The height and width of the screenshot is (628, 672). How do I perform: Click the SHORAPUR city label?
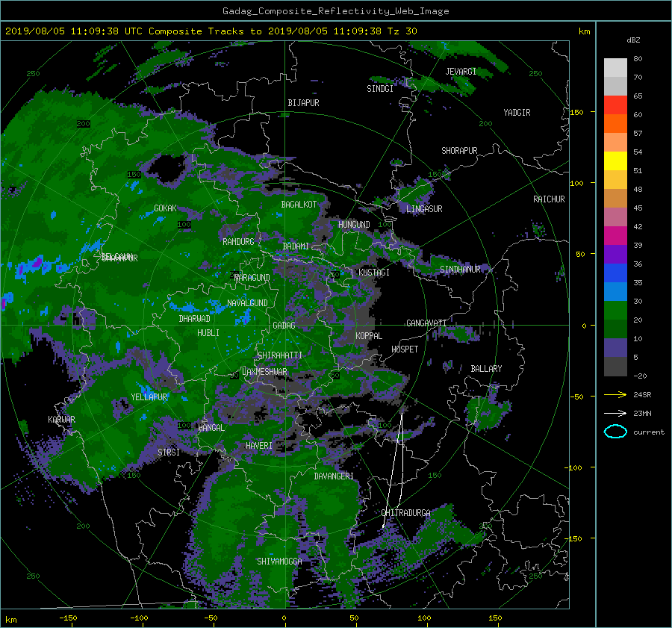(x=459, y=151)
